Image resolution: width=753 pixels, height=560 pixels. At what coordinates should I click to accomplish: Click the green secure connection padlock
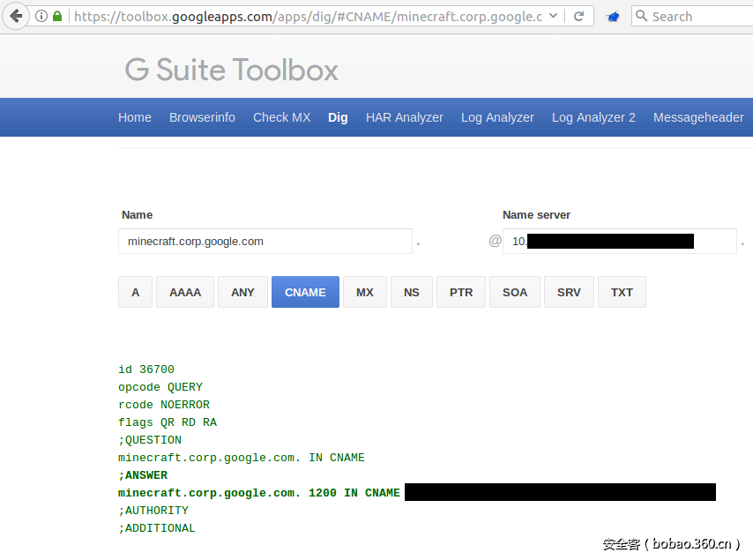tap(57, 16)
